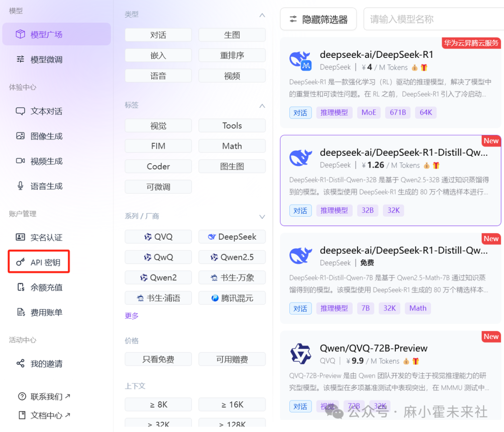Click the 隐藏筛选器 button

318,19
